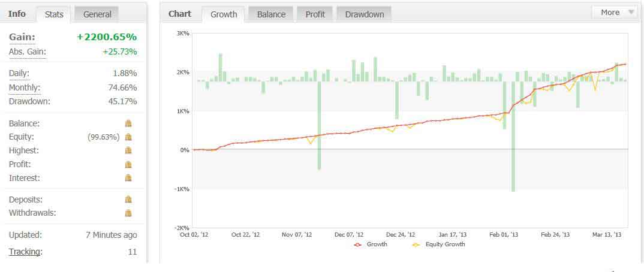Select the Profit chart tab
Viewport: 644px width, 272px height.
(x=315, y=14)
